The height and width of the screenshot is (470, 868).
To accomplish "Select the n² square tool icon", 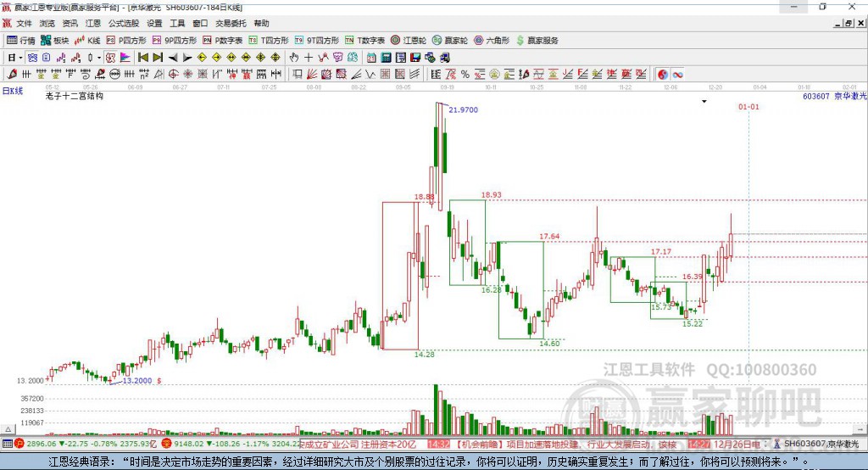I will pyautogui.click(x=144, y=75).
